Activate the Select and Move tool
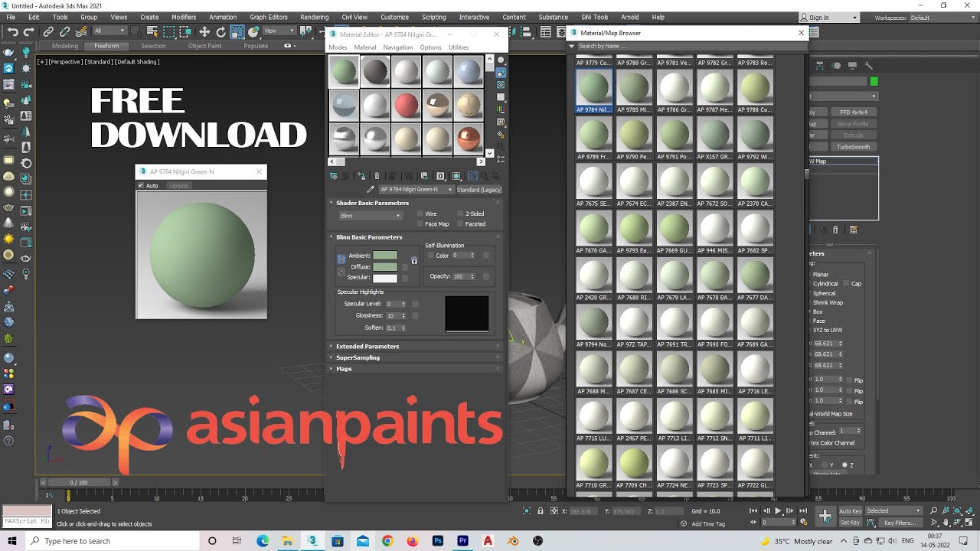 (204, 31)
